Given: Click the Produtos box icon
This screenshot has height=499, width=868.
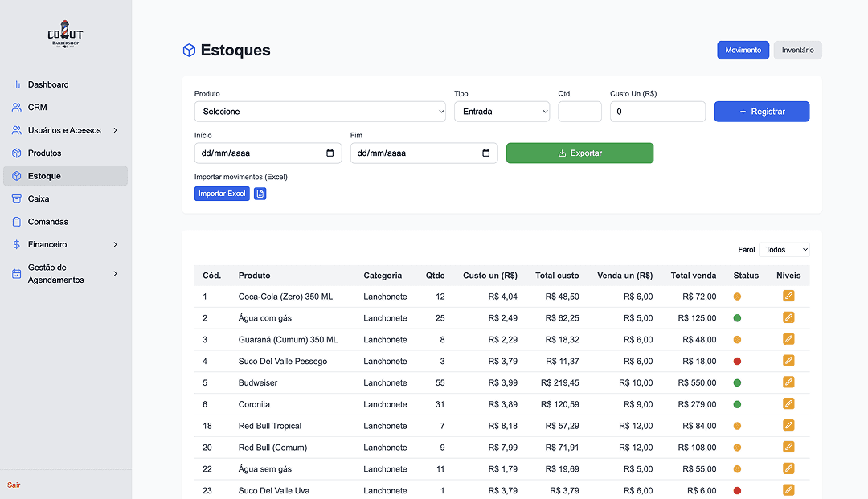Looking at the screenshot, I should 17,153.
